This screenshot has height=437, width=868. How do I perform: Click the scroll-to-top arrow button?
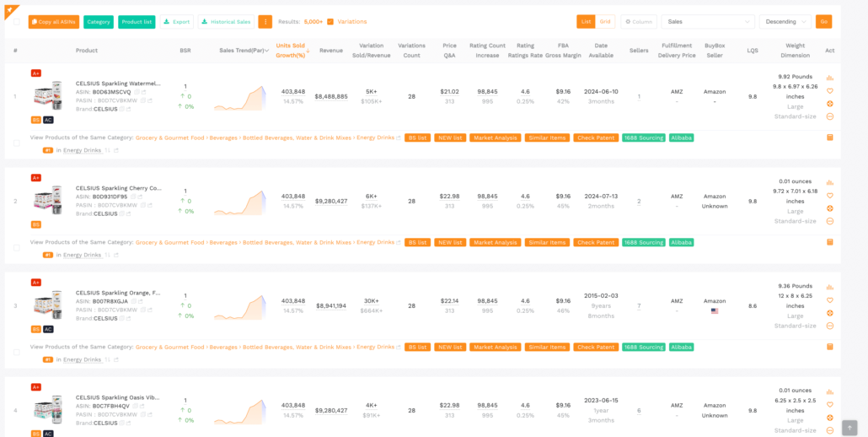(849, 428)
